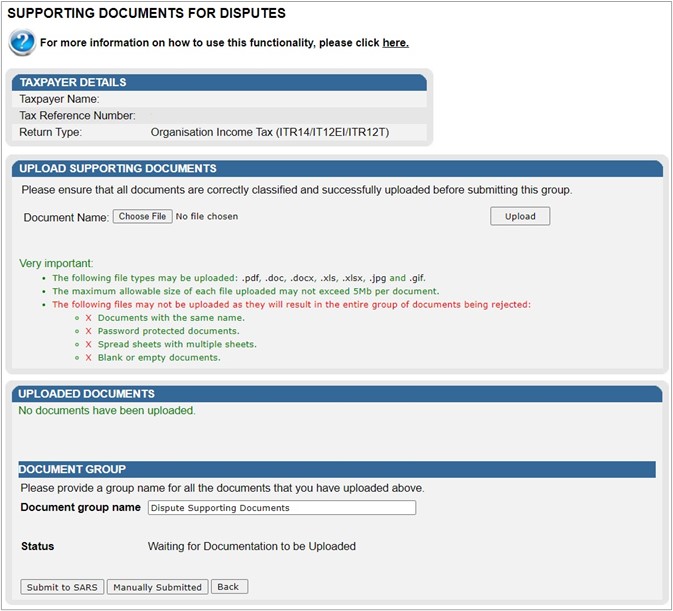Click the 'No file chosen' text
673x611 pixels.
[207, 216]
